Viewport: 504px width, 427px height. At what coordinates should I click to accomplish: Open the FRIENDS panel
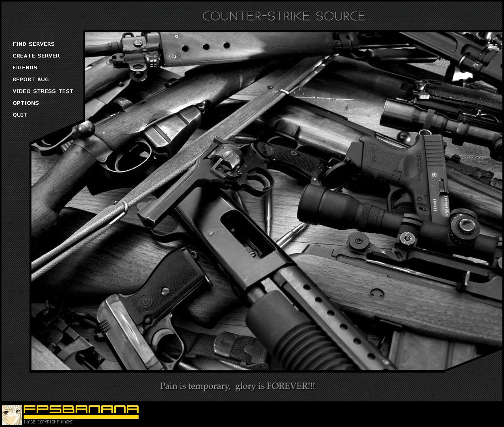(x=25, y=67)
